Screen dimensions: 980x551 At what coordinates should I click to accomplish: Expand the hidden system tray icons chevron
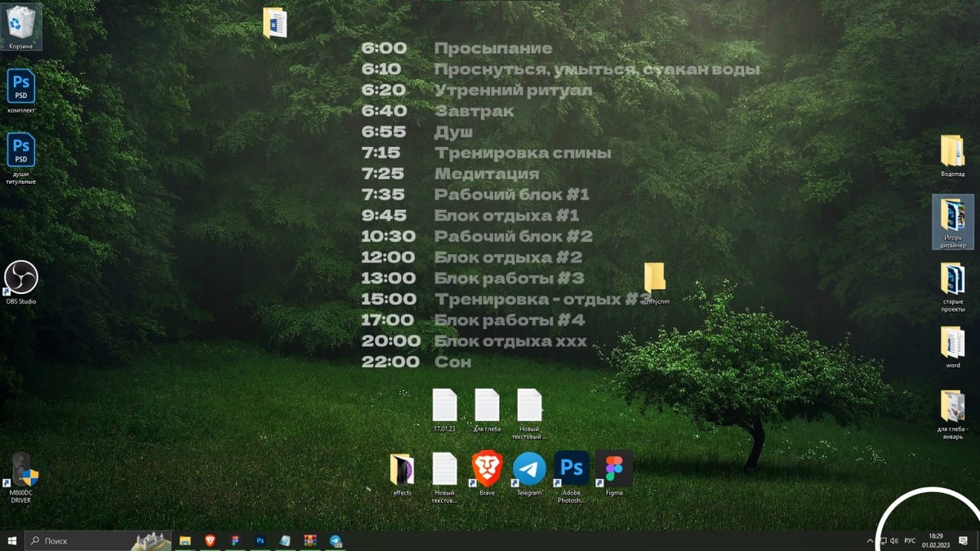tap(870, 541)
